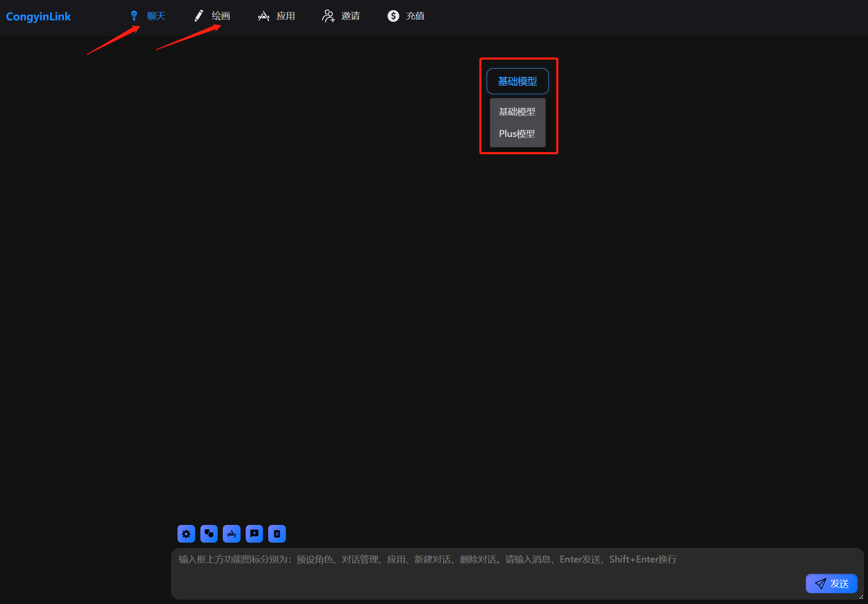Start a new conversation icon
The image size is (868, 604).
[x=254, y=534]
